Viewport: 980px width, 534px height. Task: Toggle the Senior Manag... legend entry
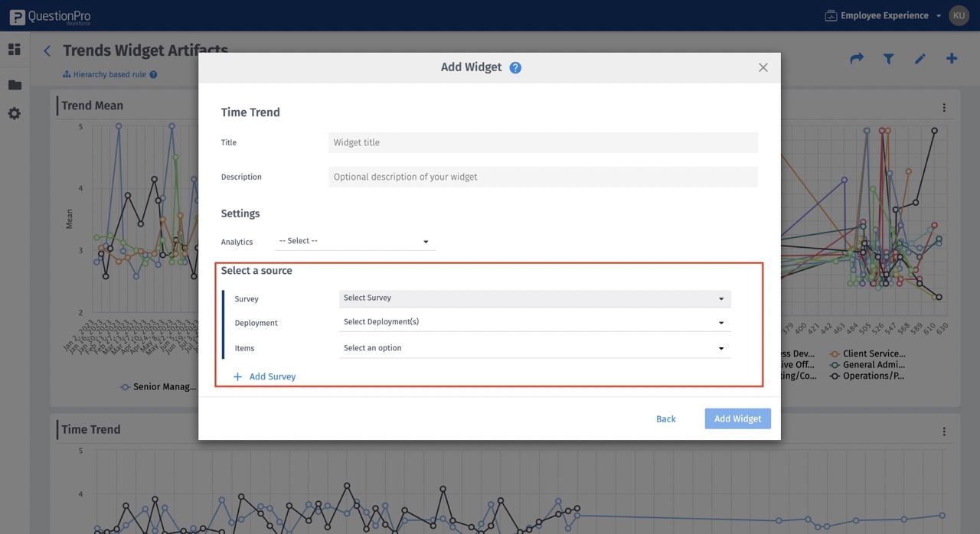[x=158, y=386]
